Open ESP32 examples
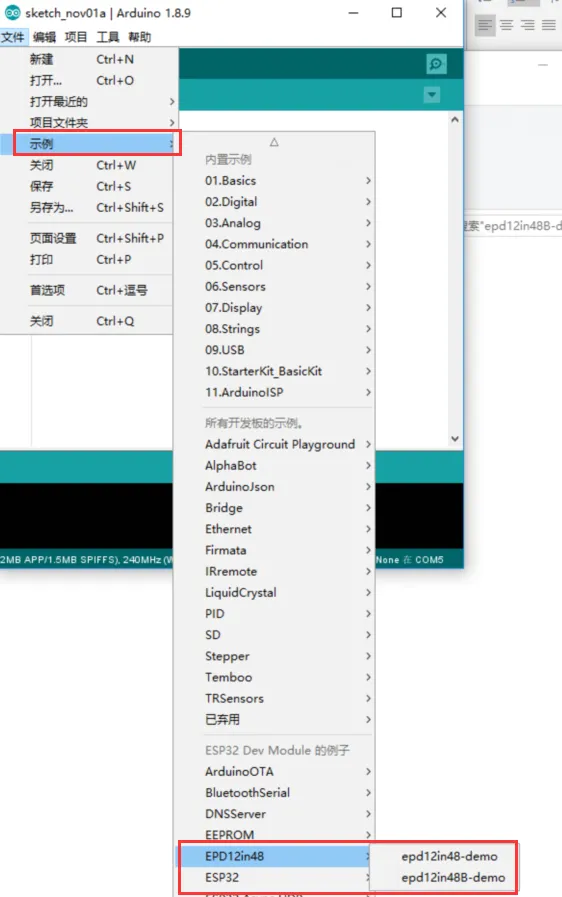 pos(274,877)
